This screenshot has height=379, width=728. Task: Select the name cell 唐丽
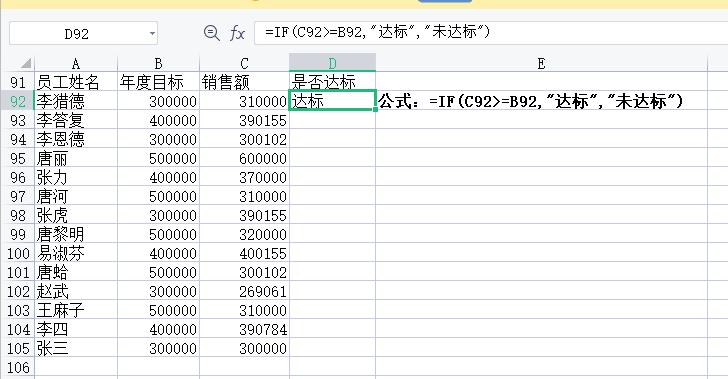coord(76,158)
